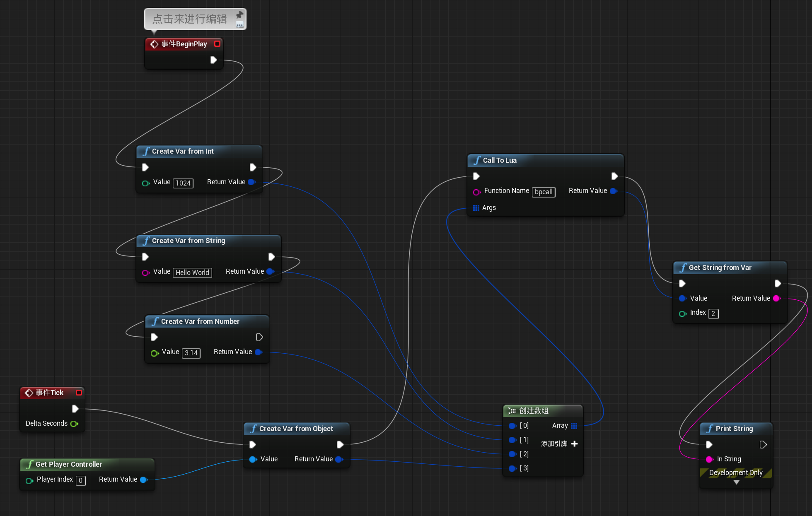Click the Args array input pin
Image resolution: width=812 pixels, height=516 pixels.
point(476,208)
